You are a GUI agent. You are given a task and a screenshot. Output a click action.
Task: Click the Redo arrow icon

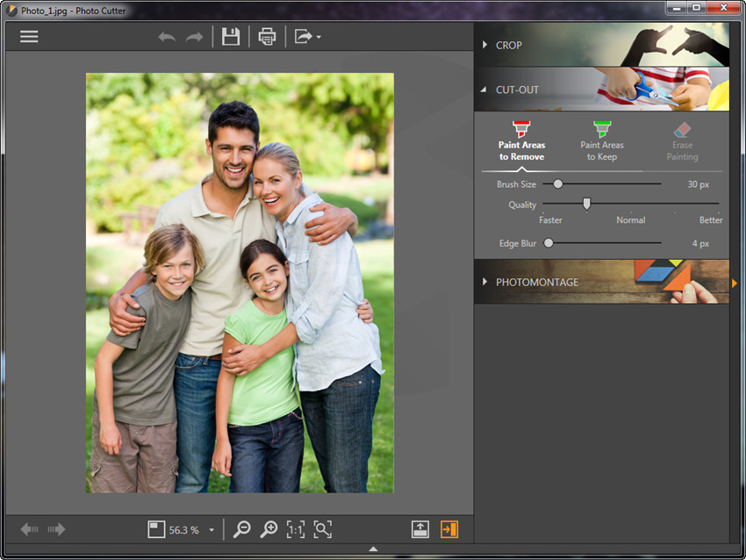[194, 37]
